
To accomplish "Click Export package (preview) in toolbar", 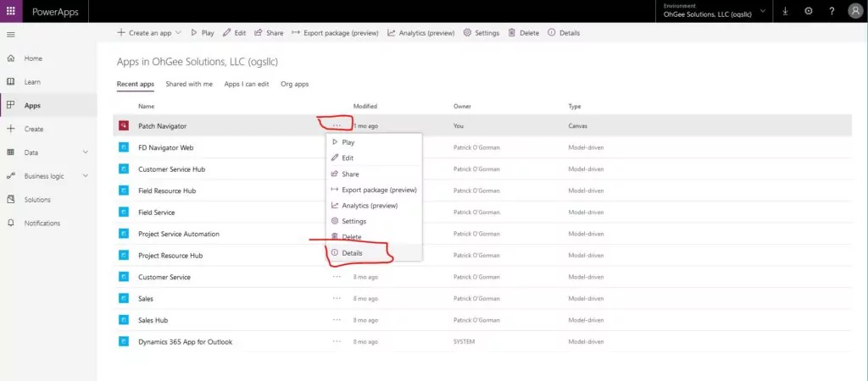I will coord(335,33).
